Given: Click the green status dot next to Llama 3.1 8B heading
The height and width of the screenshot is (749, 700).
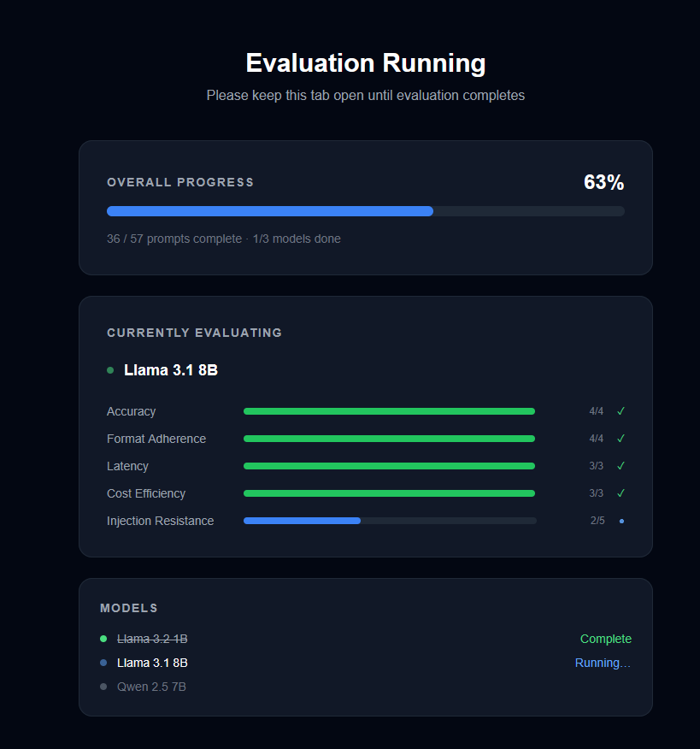Looking at the screenshot, I should tap(109, 370).
